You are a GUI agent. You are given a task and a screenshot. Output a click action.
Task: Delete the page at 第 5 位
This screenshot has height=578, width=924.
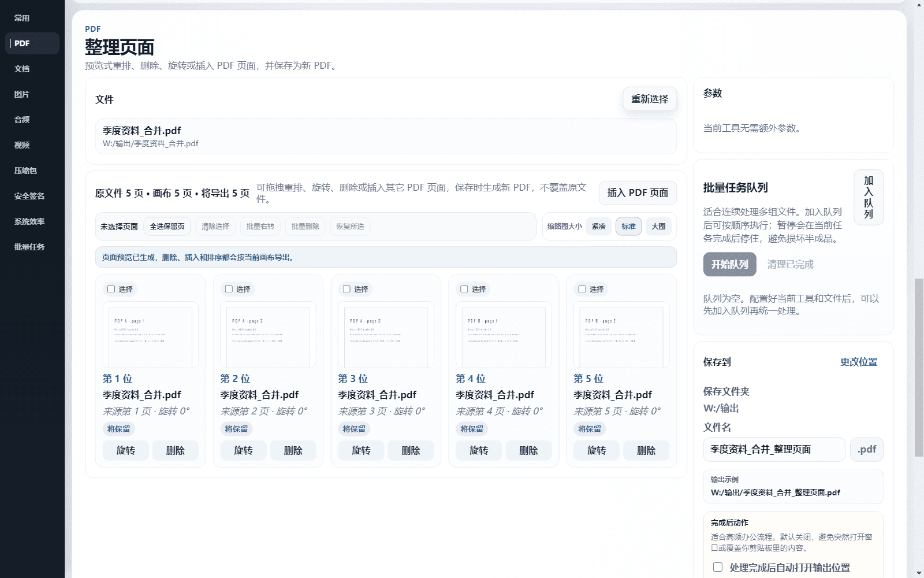646,450
